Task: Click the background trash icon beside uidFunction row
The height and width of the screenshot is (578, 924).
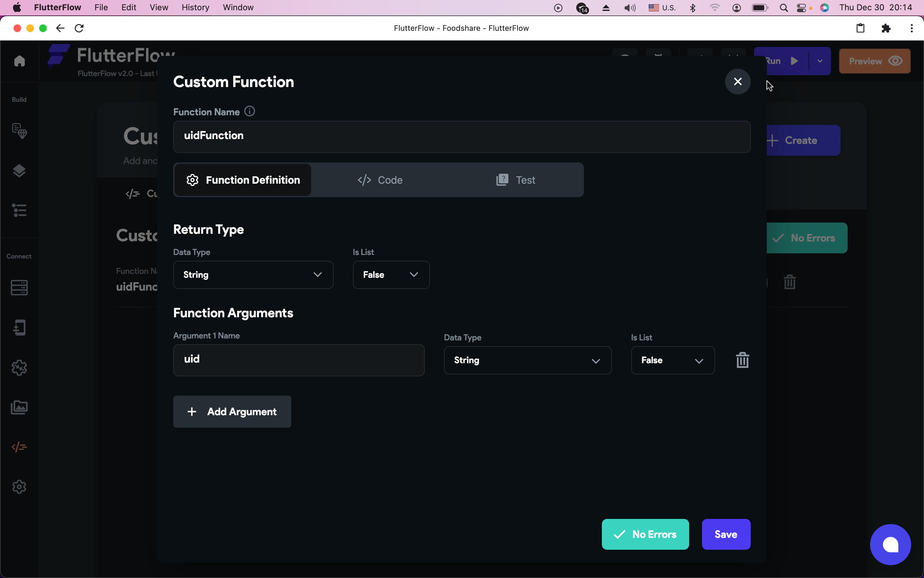Action: (x=790, y=282)
